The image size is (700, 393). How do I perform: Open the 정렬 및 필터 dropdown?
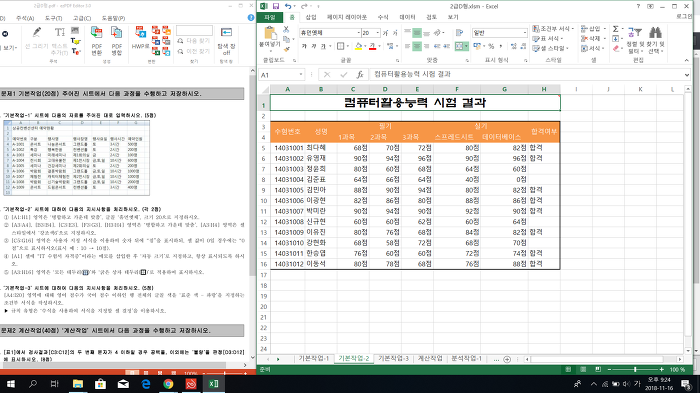635,40
